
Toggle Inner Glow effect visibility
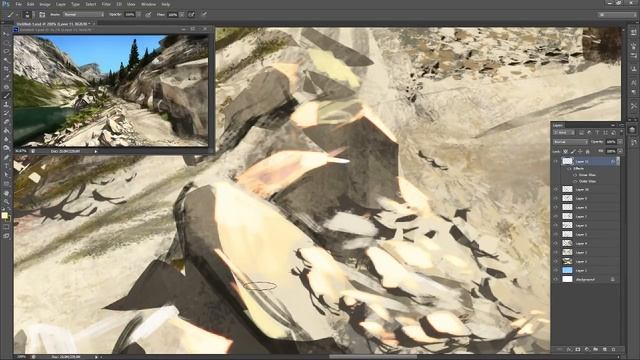pyautogui.click(x=575, y=175)
